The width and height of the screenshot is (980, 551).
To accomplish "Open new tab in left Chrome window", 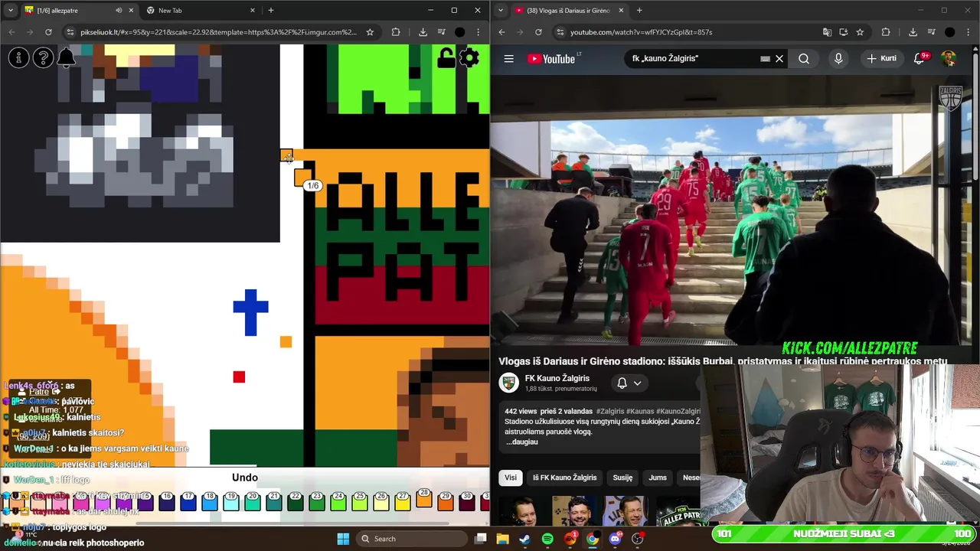I will click(x=270, y=11).
